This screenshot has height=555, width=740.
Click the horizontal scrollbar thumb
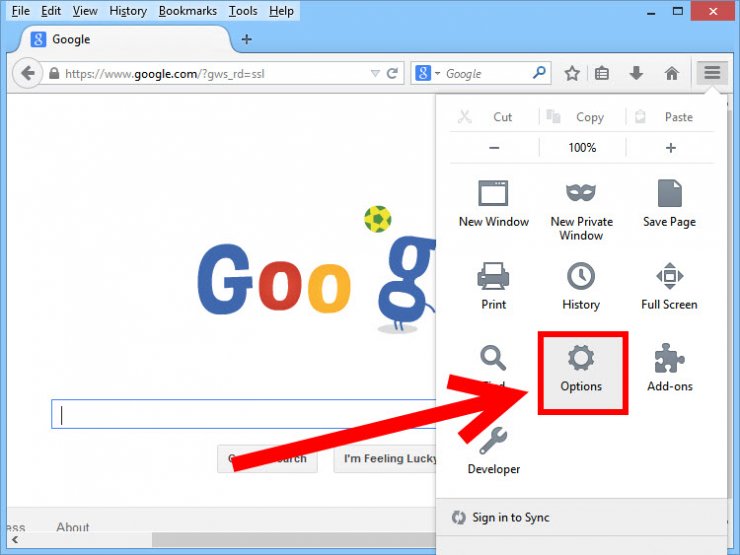[294, 539]
